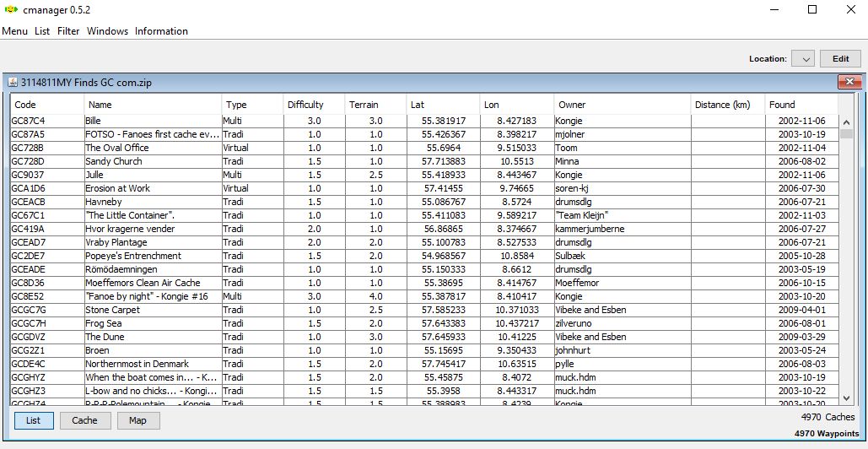
Task: Switch to the List view button
Action: point(33,420)
